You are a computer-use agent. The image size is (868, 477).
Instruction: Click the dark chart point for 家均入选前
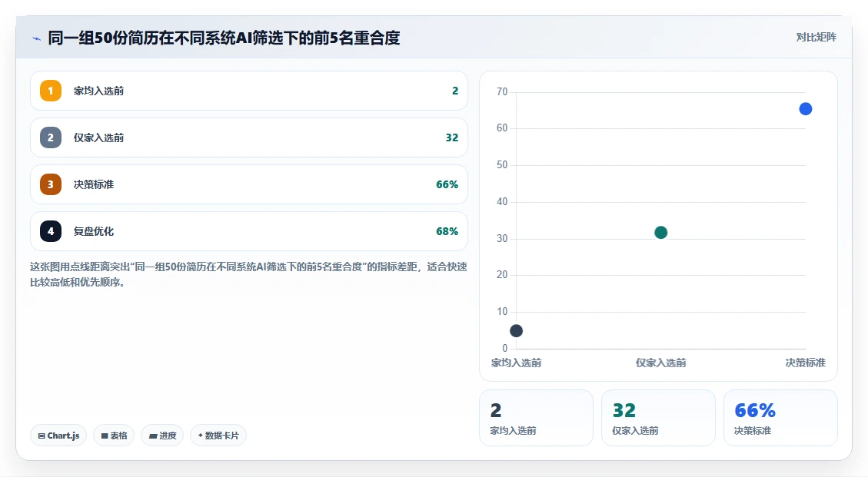pyautogui.click(x=516, y=331)
